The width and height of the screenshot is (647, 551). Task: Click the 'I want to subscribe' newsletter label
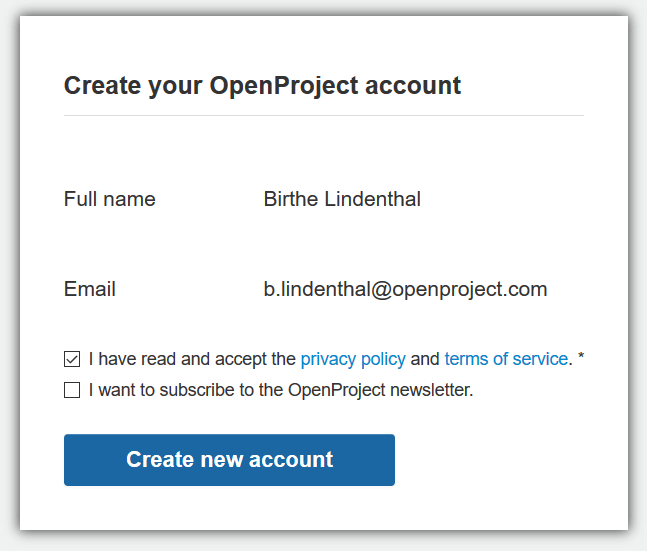pyautogui.click(x=280, y=390)
